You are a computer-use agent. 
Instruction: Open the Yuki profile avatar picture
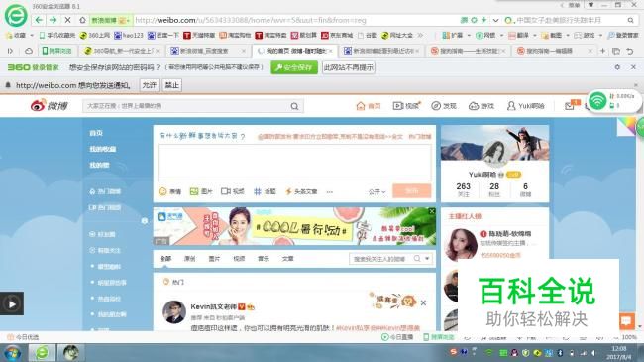[x=495, y=153]
